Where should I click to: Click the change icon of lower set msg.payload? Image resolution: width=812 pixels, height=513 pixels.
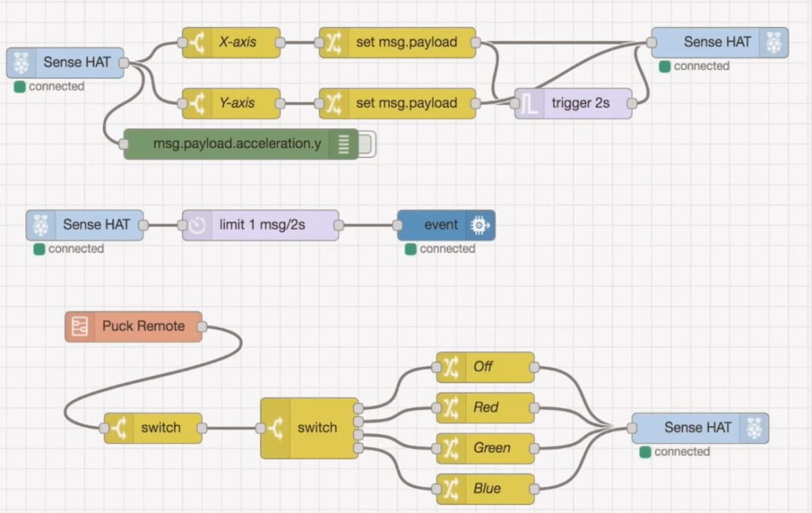pyautogui.click(x=334, y=103)
